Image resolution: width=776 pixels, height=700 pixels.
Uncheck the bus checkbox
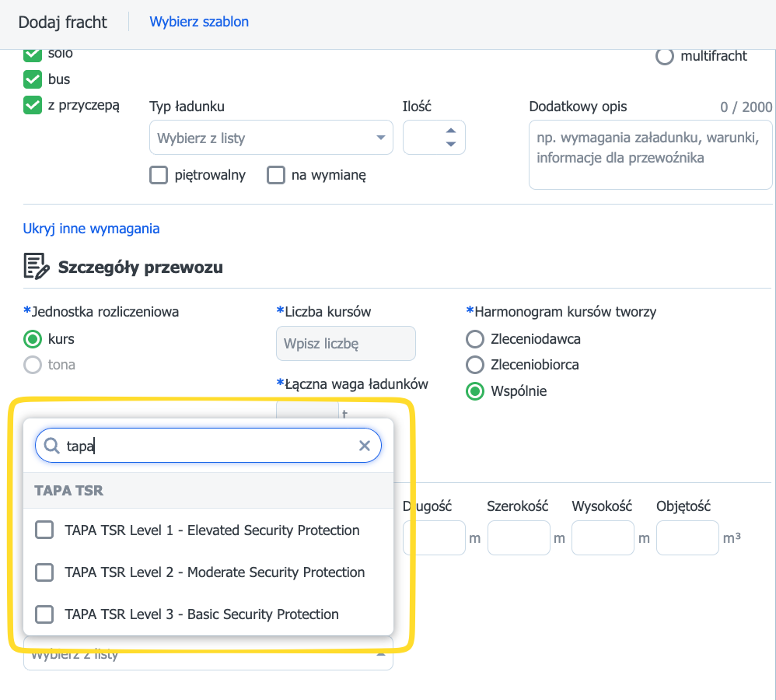pyautogui.click(x=33, y=79)
